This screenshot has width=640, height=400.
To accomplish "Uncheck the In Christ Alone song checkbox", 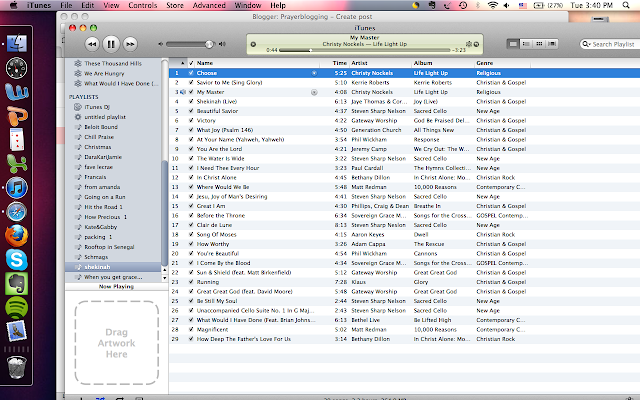I will pyautogui.click(x=191, y=178).
